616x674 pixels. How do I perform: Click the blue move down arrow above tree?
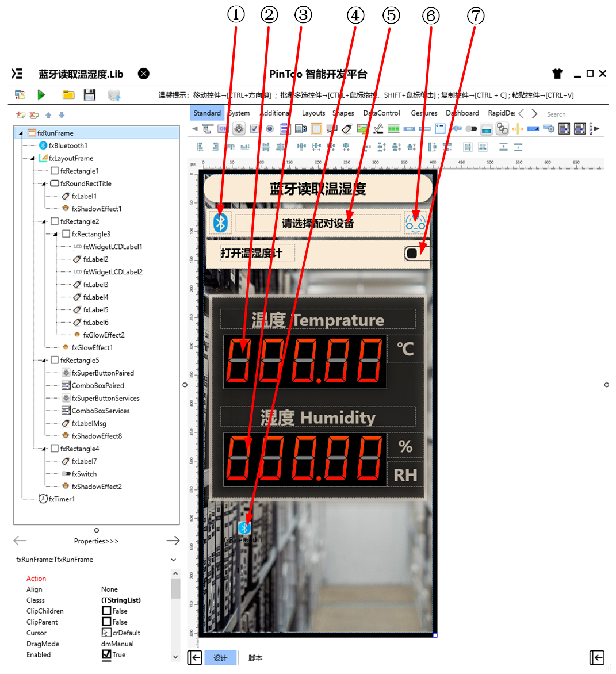[x=62, y=115]
